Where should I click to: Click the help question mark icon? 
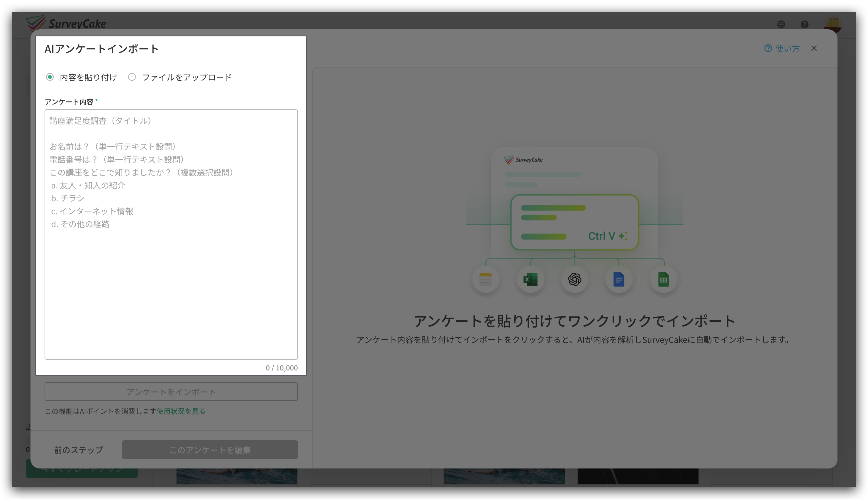[805, 24]
